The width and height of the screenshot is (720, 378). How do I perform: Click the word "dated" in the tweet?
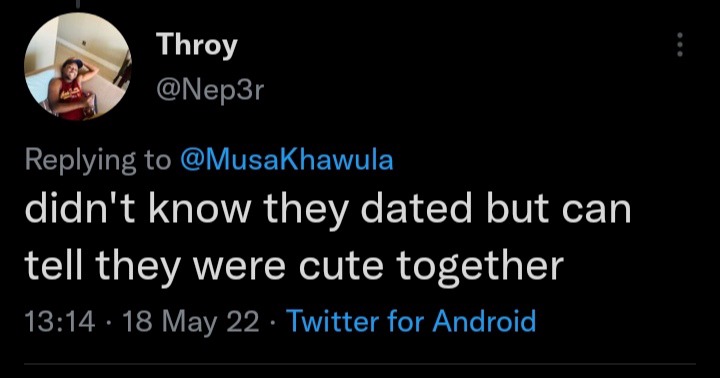416,209
